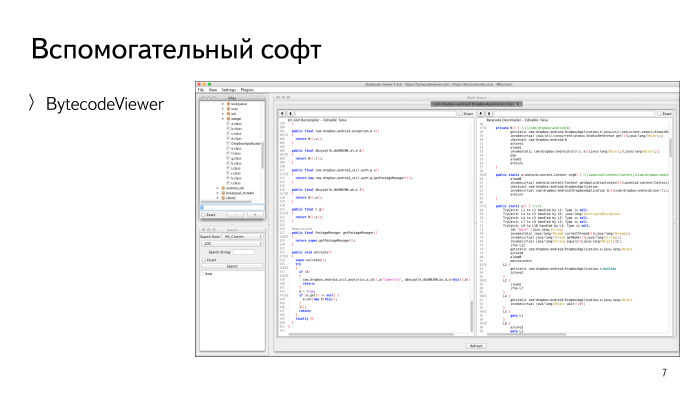Screen dimensions: 700x394
Task: Click down arrow in JD-GUI pane
Action: (x=290, y=113)
